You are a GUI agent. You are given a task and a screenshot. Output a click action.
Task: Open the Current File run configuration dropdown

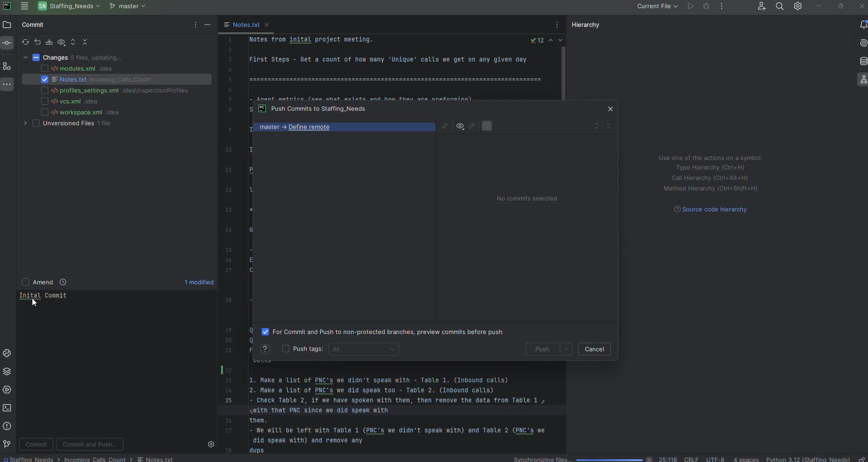pos(657,6)
